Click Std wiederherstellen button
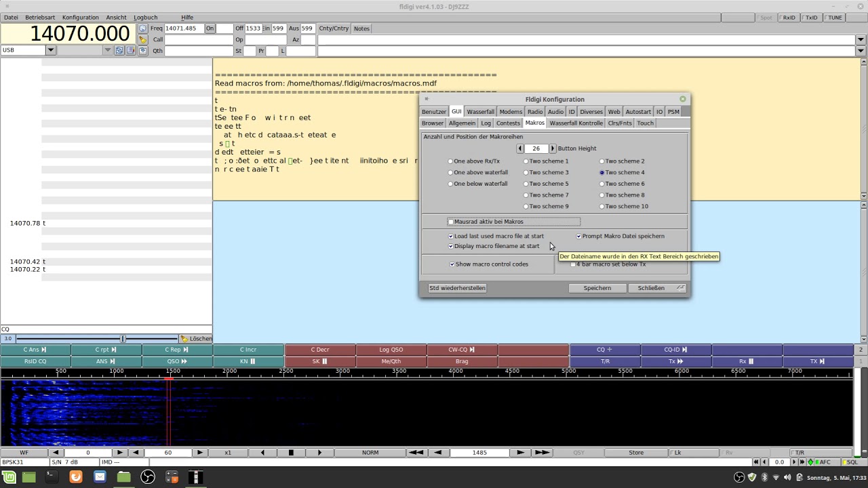The image size is (868, 488). tap(457, 288)
